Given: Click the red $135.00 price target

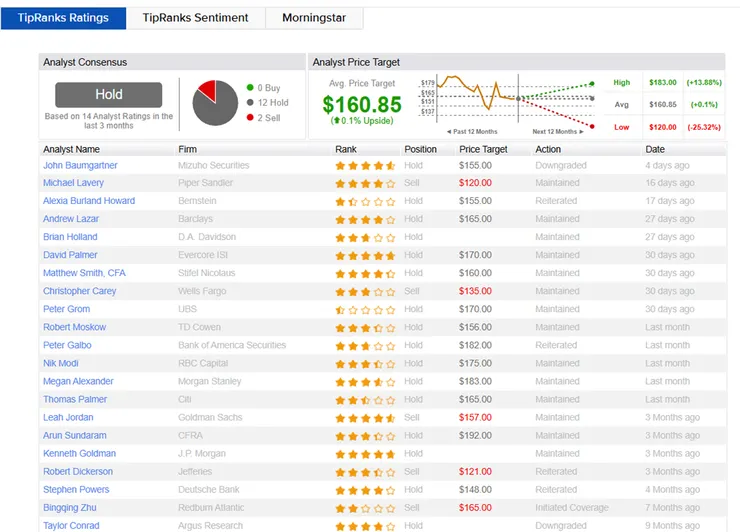Looking at the screenshot, I should 475,291.
